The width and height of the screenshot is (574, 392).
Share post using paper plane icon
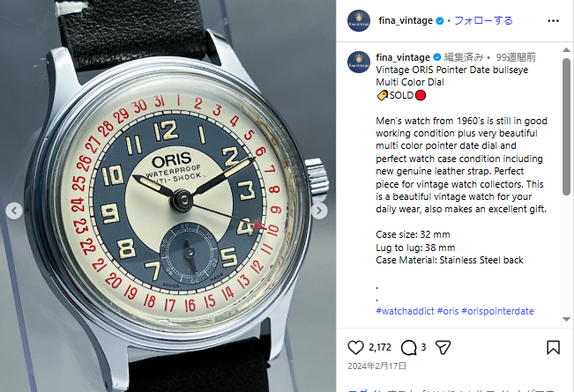click(x=443, y=347)
